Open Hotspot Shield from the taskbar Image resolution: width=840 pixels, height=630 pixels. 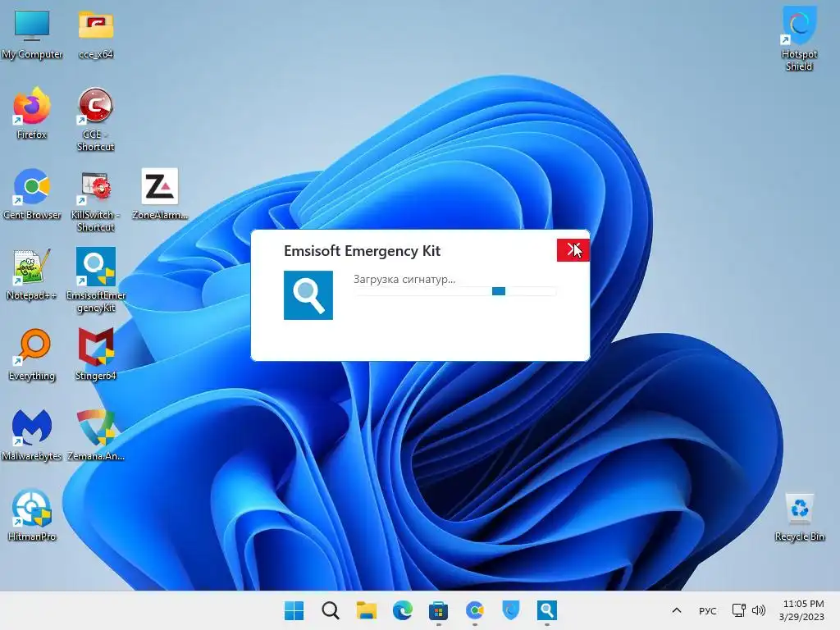click(510, 610)
